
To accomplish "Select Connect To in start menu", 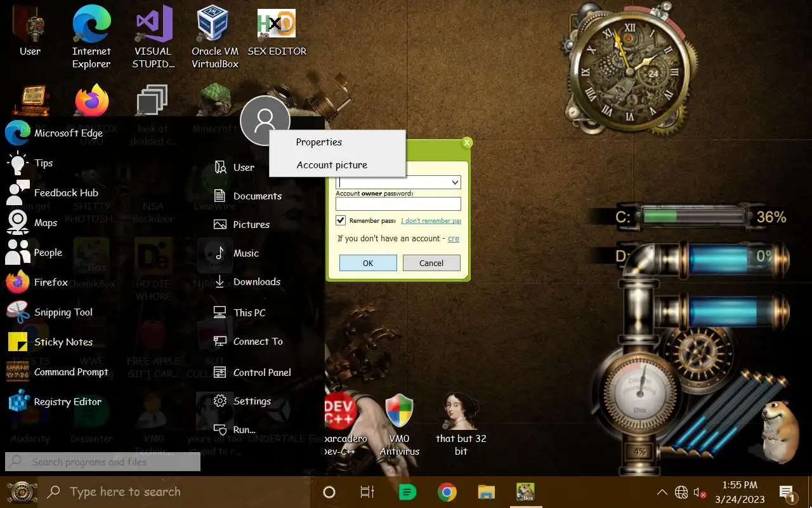I will click(249, 342).
